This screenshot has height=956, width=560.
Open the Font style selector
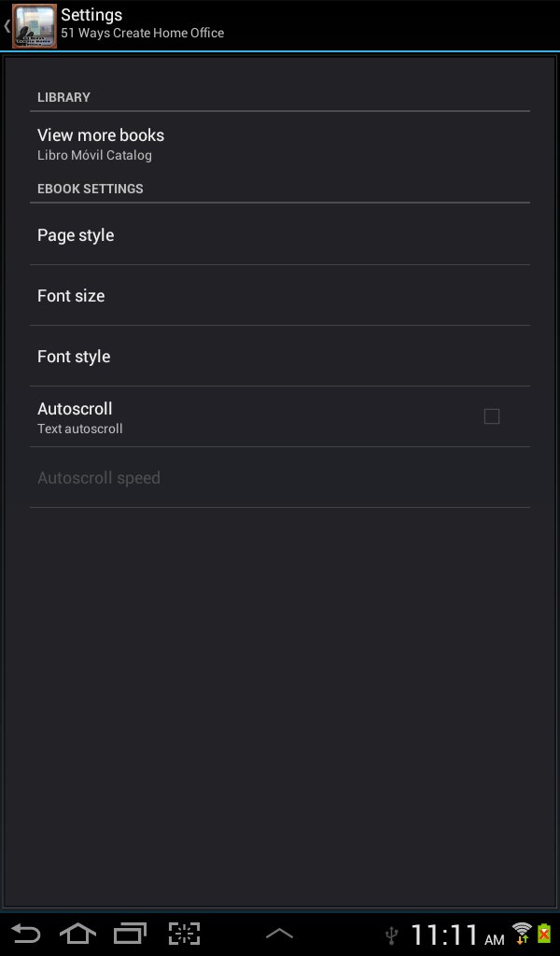tap(280, 356)
